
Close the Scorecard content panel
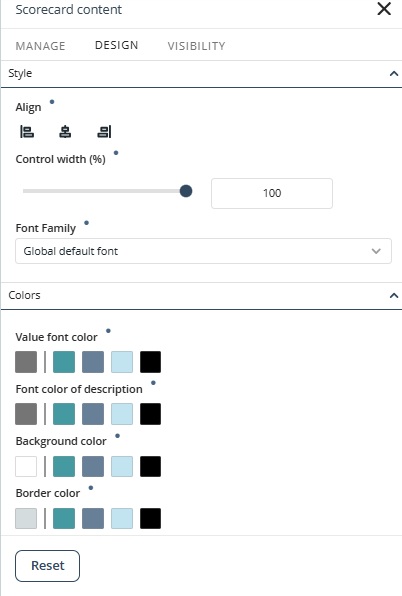tap(384, 8)
